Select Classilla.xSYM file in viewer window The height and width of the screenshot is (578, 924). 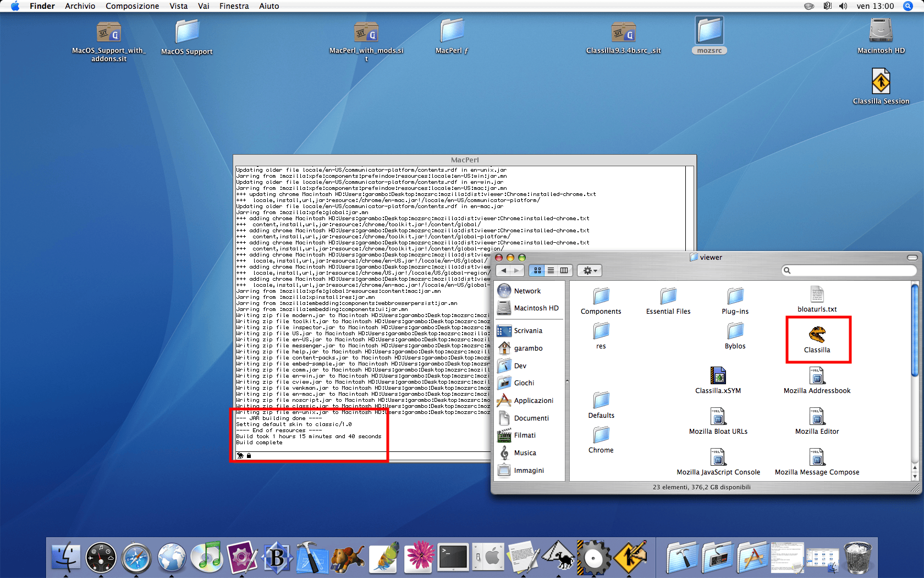click(718, 380)
